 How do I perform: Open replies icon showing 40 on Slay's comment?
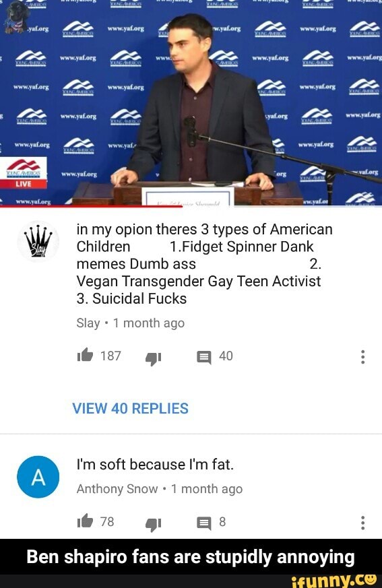[204, 358]
